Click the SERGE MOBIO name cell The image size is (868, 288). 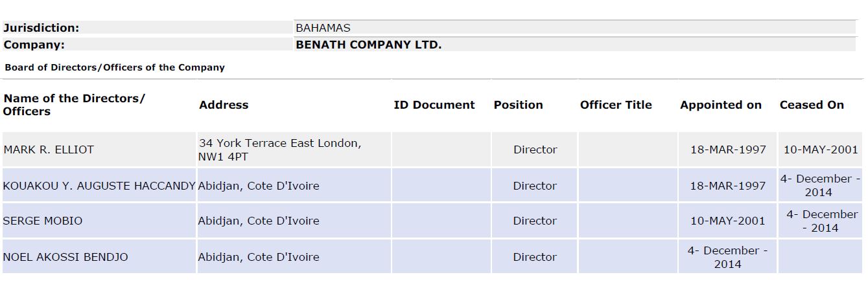[x=43, y=221]
